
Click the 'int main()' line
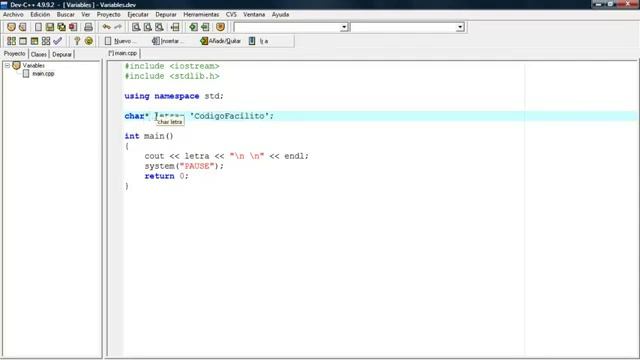(149, 136)
